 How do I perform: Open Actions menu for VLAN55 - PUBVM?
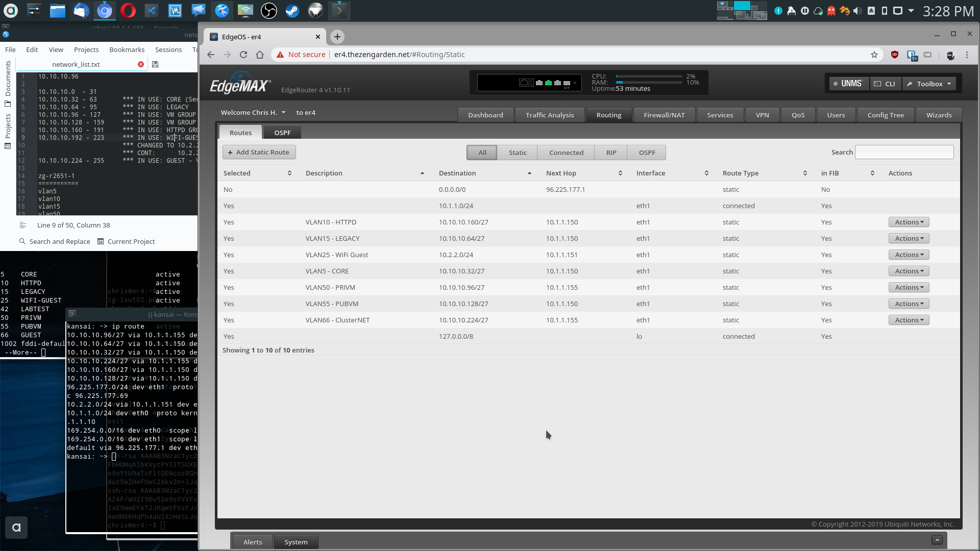tap(909, 304)
